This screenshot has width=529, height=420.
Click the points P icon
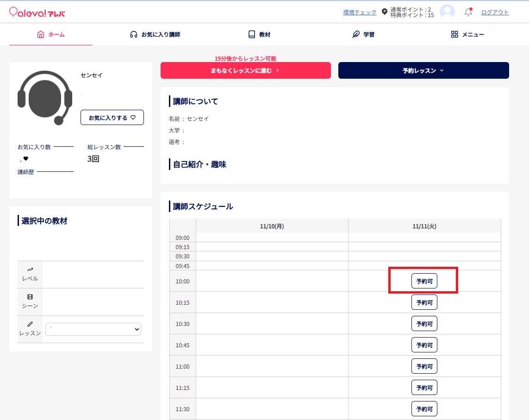(x=384, y=12)
